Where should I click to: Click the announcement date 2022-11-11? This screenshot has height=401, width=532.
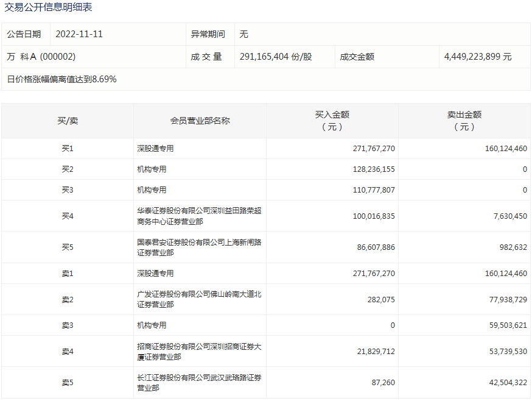pyautogui.click(x=79, y=34)
